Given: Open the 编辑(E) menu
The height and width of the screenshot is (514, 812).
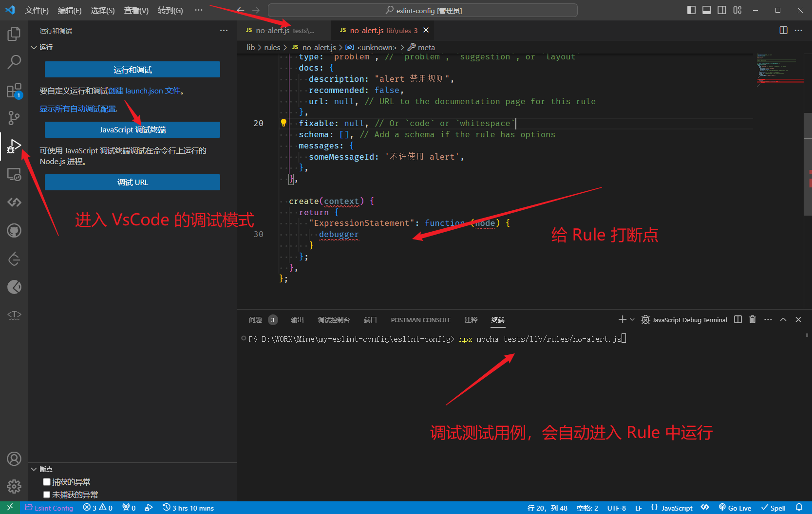Looking at the screenshot, I should (x=70, y=10).
